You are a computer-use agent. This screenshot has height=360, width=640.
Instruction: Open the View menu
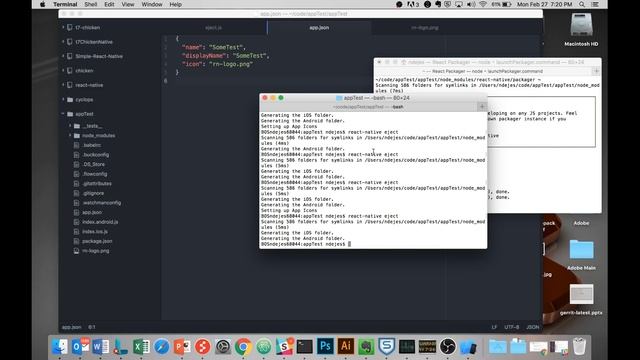point(128,4)
